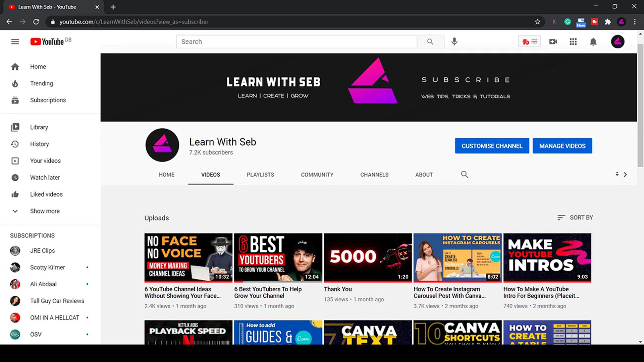This screenshot has height=362, width=644.
Task: Click title 'How To Make A YouTube Intro'
Action: 541,293
